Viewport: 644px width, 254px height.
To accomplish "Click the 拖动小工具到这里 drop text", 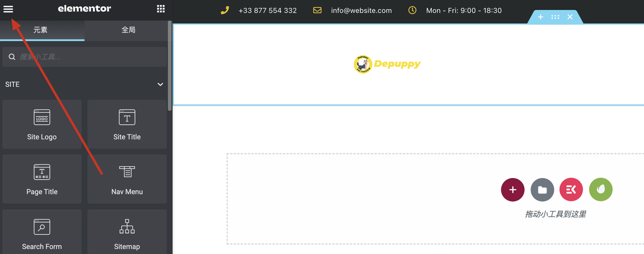I will tap(555, 214).
